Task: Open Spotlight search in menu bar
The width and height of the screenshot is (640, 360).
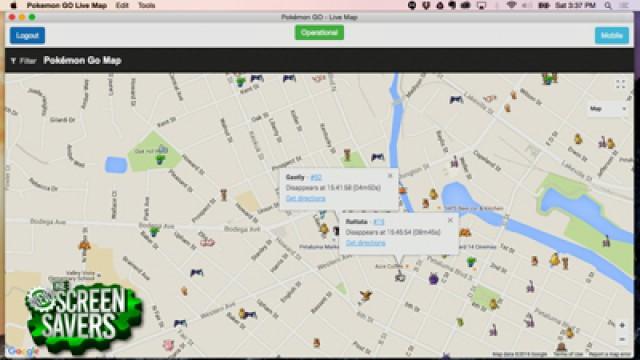Action: tap(608, 5)
